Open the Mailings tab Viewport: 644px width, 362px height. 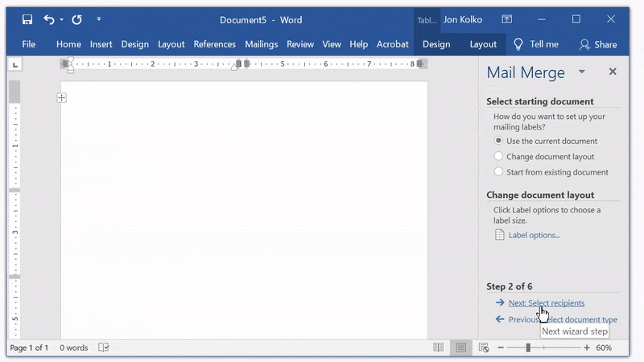[x=261, y=44]
